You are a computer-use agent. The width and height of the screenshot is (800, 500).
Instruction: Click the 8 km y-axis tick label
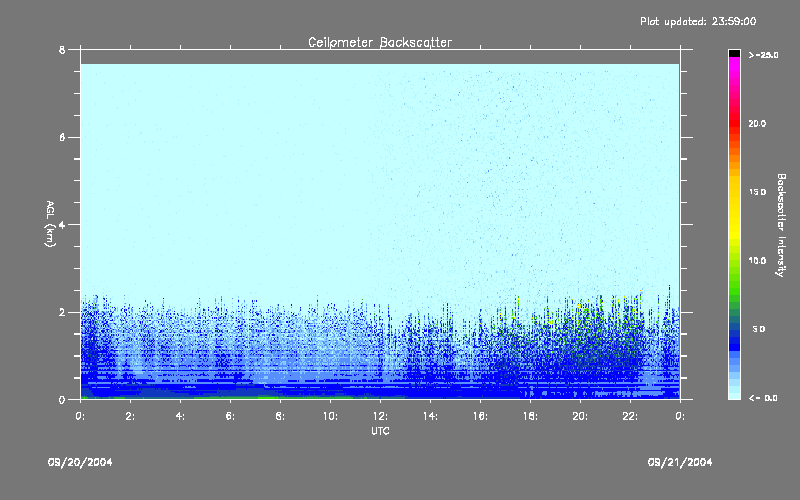click(62, 50)
